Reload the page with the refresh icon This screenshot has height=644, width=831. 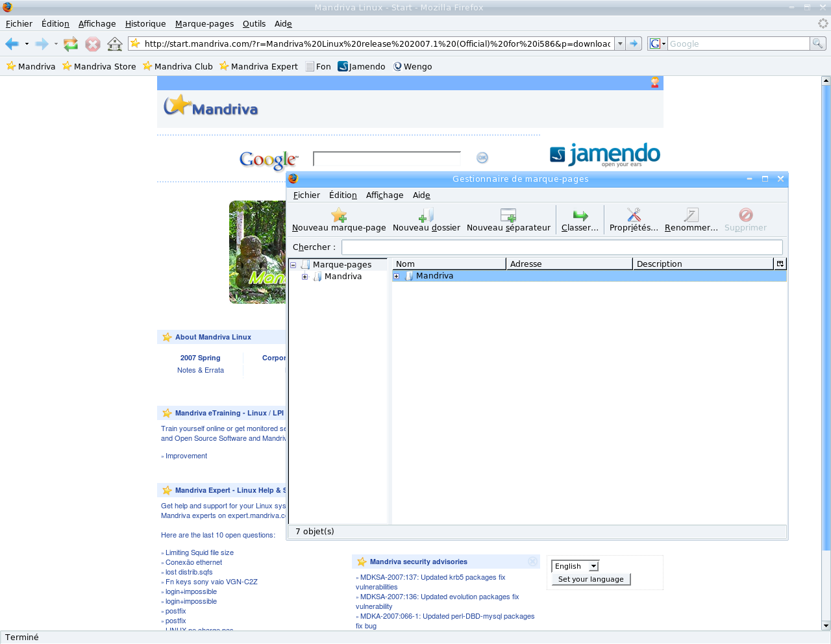coord(71,43)
